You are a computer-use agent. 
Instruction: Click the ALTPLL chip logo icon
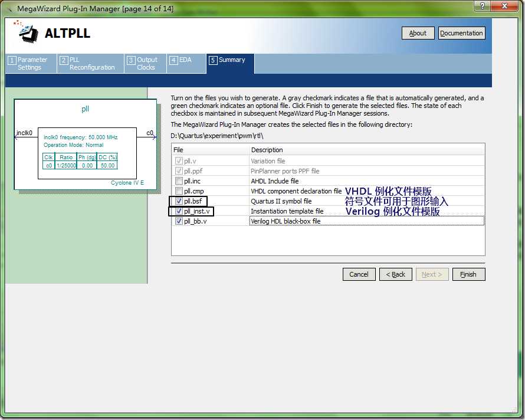26,31
